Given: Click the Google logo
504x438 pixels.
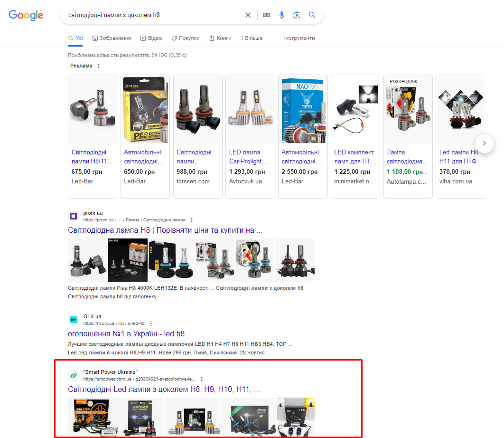Looking at the screenshot, I should point(26,15).
